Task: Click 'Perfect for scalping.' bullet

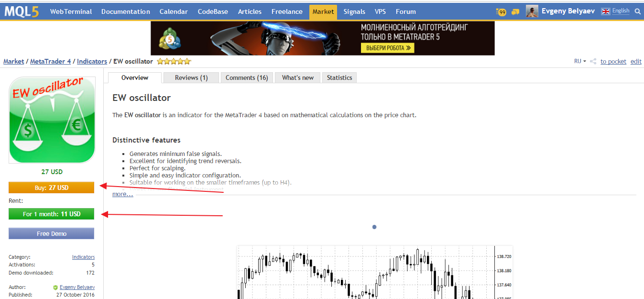Action: [x=157, y=168]
